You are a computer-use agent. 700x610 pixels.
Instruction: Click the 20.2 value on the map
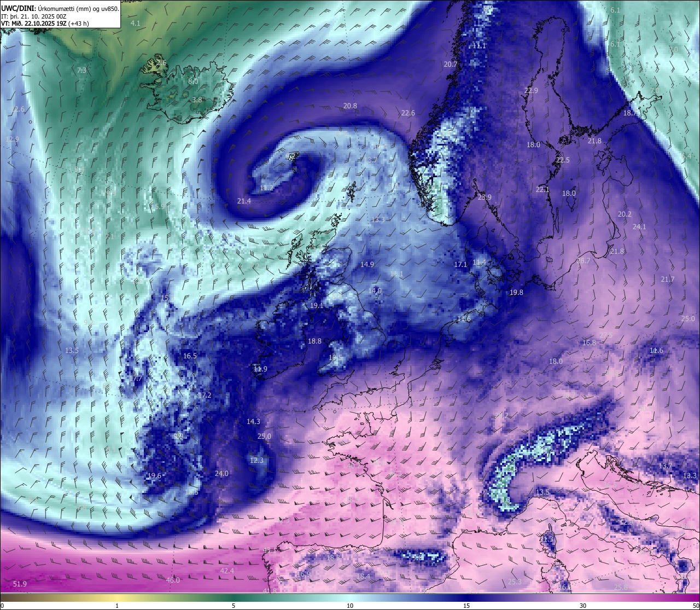[x=625, y=214]
